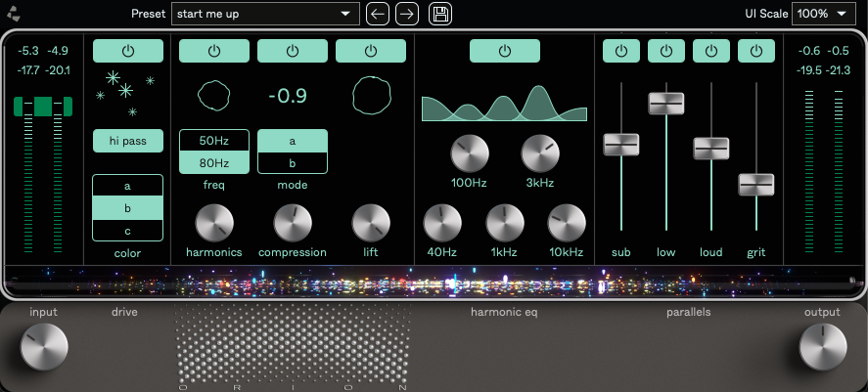Select color option c
Image resolution: width=868 pixels, height=392 pixels.
pos(127,230)
